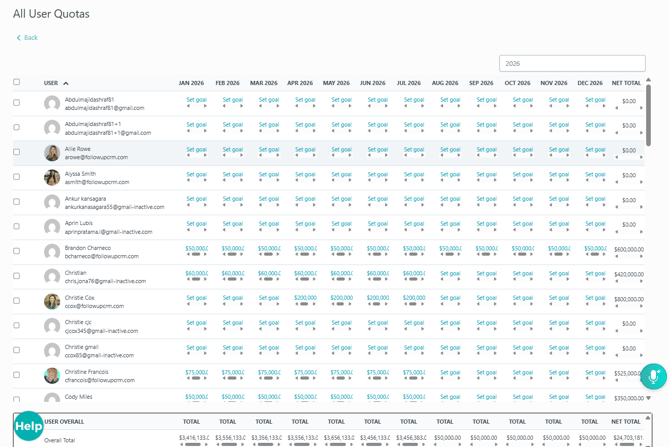The image size is (670, 447).
Task: Click Alyssa Smith's avatar picture
Action: pos(52,177)
